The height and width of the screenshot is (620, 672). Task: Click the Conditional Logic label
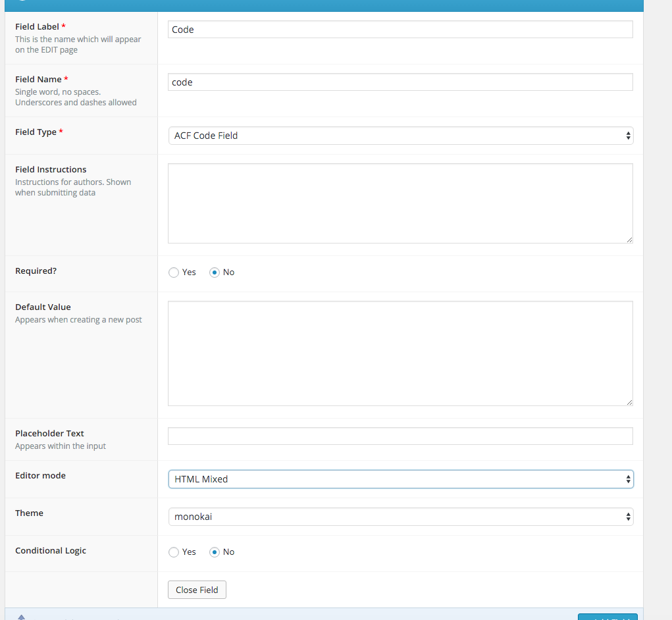51,551
